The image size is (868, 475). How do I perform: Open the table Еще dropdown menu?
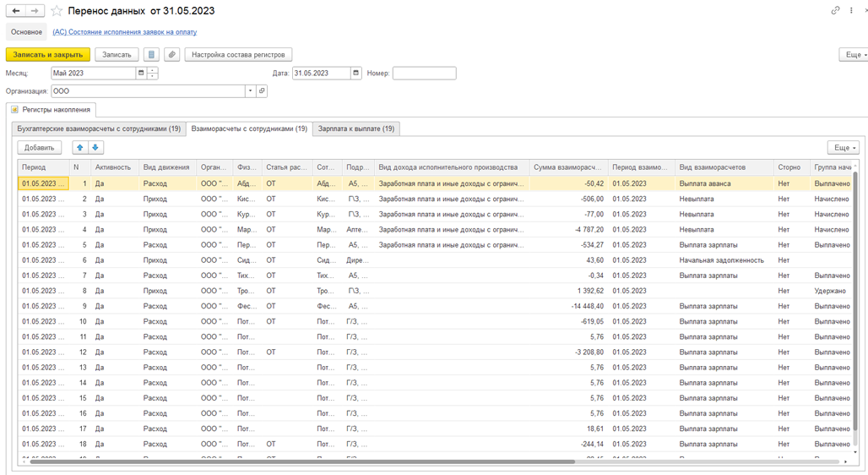844,147
